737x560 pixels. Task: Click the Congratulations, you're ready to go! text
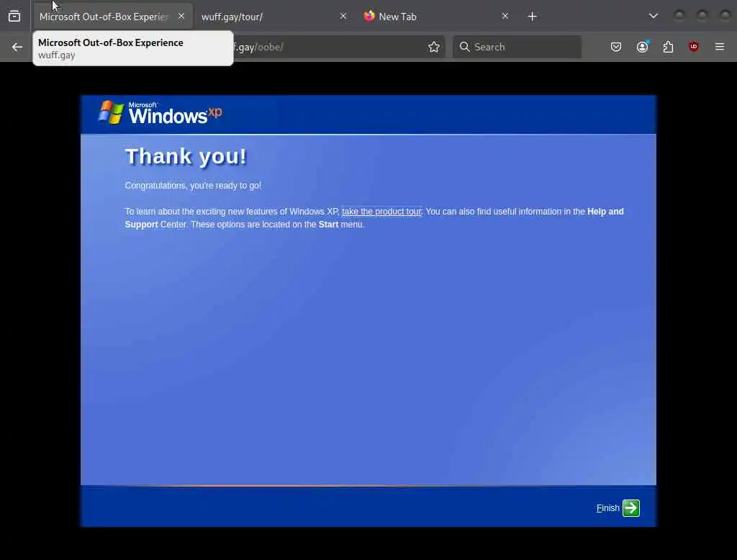tap(193, 186)
